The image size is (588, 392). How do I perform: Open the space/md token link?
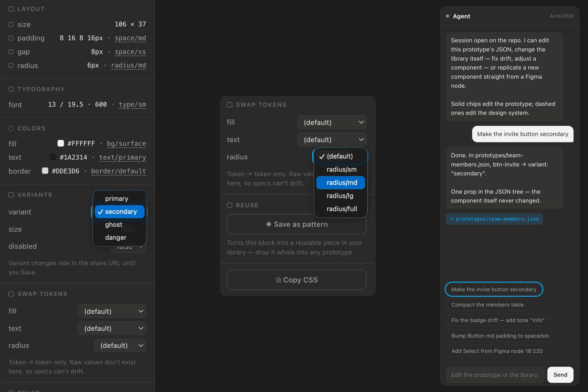[130, 38]
